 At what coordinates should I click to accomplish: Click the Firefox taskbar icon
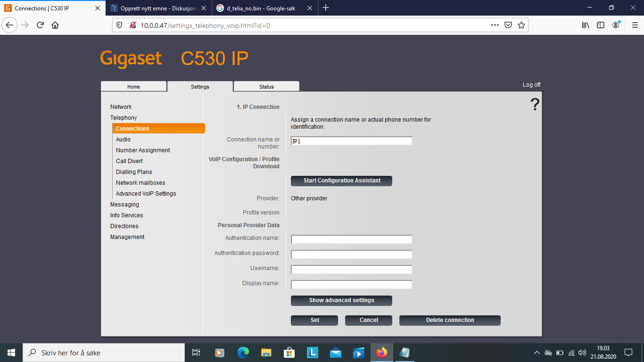(x=382, y=353)
